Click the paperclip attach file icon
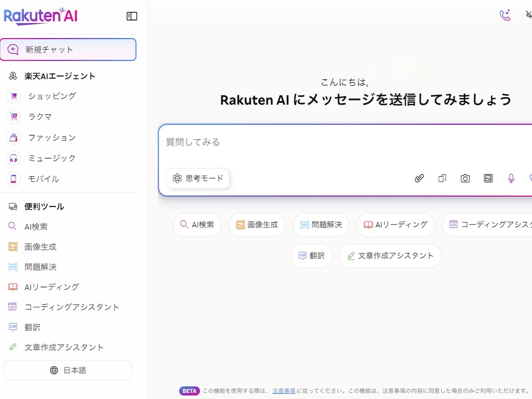The image size is (532, 399). [x=419, y=178]
